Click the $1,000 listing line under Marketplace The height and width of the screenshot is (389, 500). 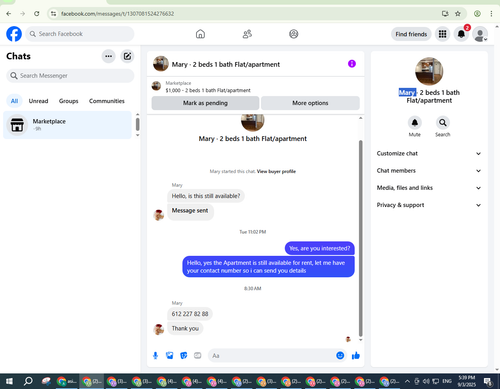208,90
